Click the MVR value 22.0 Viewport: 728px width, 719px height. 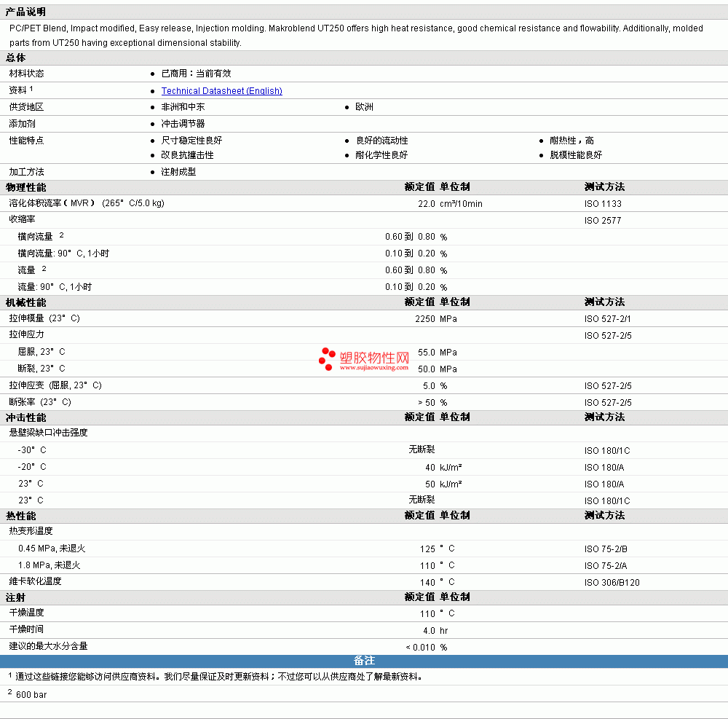point(426,203)
